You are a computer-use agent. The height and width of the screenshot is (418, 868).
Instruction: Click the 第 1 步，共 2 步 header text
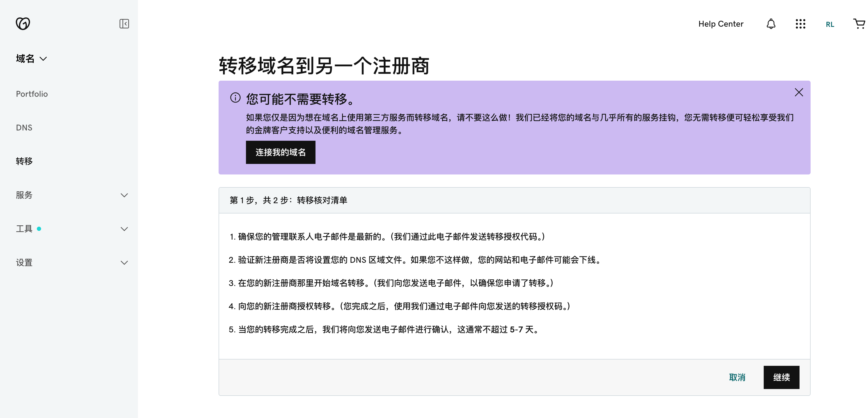pos(288,200)
